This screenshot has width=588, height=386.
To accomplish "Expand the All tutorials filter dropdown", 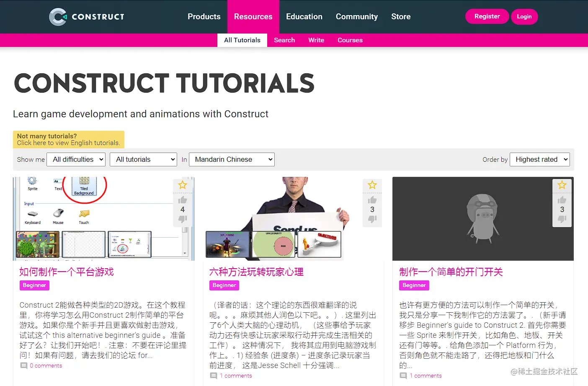I will [x=143, y=159].
